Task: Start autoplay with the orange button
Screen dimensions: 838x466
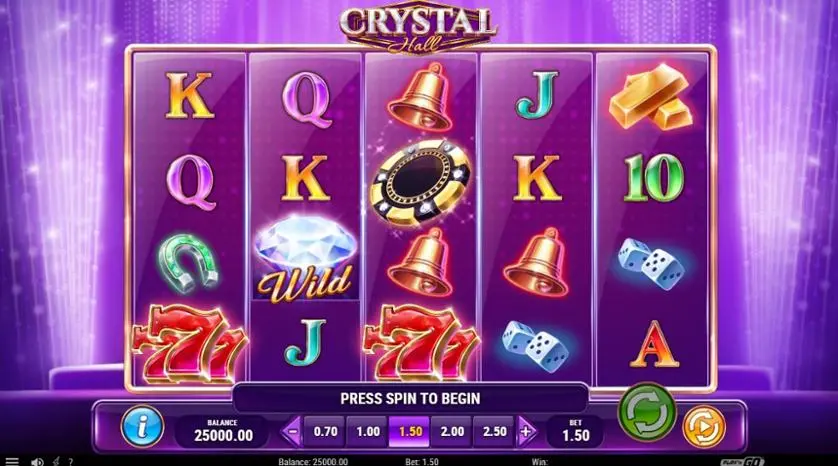Action: [x=704, y=427]
